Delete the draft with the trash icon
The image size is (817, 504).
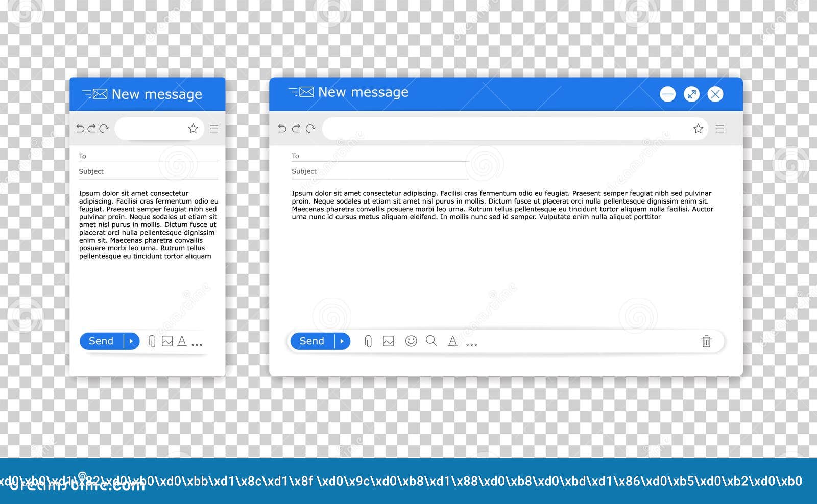pos(707,342)
